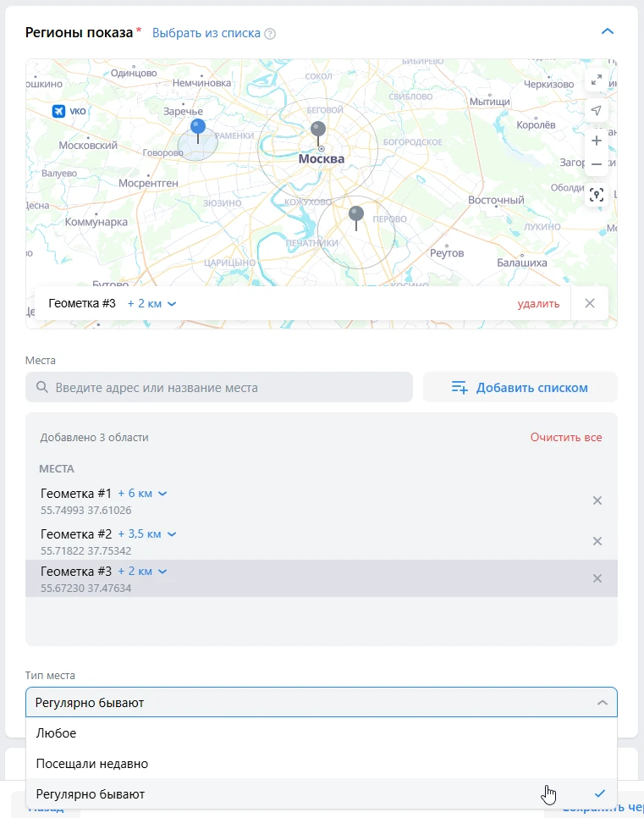Collapse the Регионы показа section
This screenshot has height=818, width=644.
[607, 32]
